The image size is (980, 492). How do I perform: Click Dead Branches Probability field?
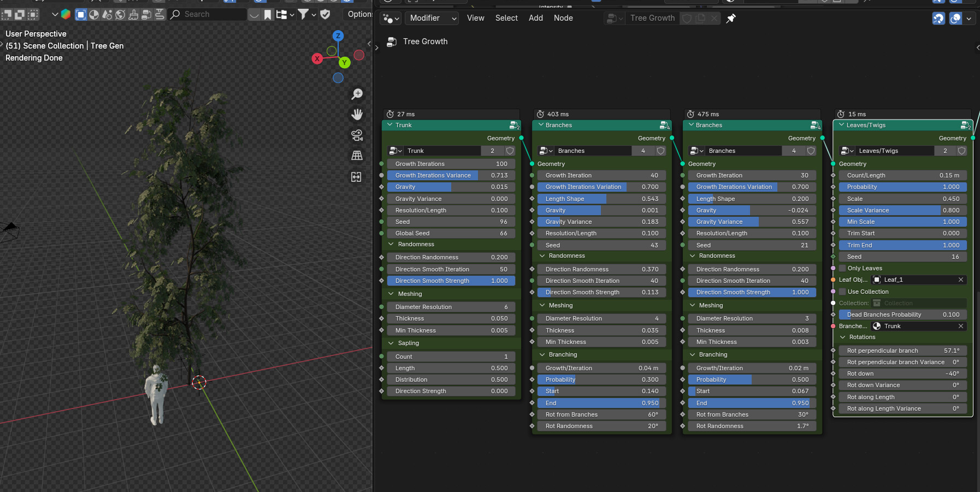(x=903, y=315)
